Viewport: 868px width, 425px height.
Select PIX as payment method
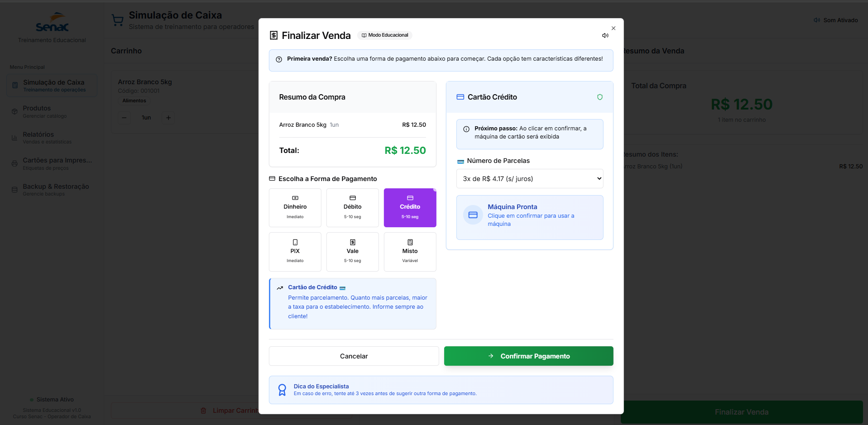click(295, 252)
